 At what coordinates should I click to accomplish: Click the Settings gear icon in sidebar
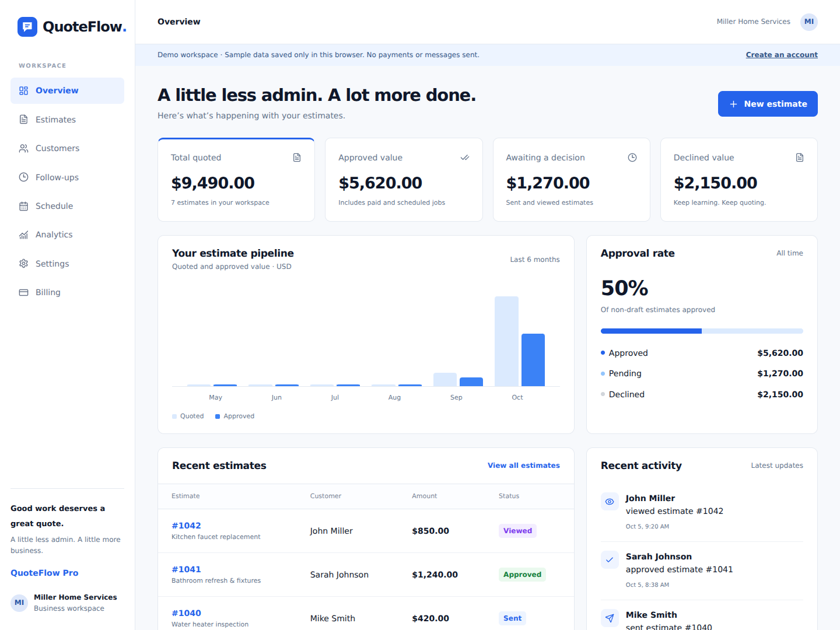click(23, 264)
